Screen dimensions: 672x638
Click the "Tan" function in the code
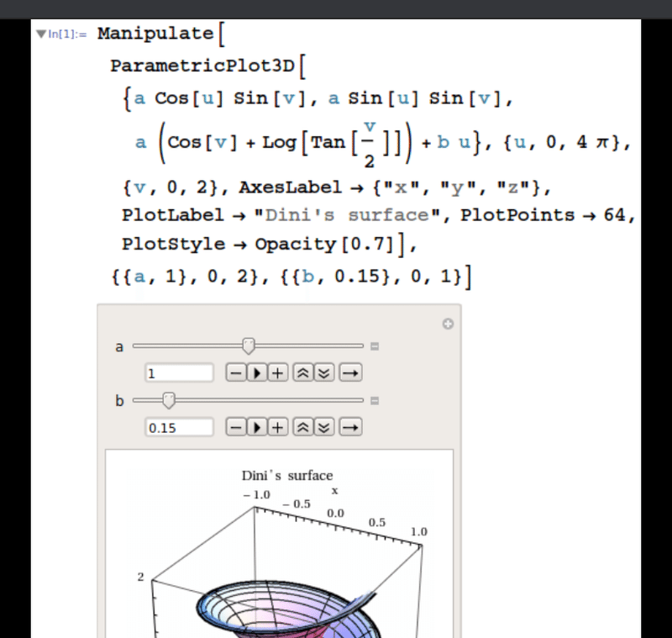point(328,142)
